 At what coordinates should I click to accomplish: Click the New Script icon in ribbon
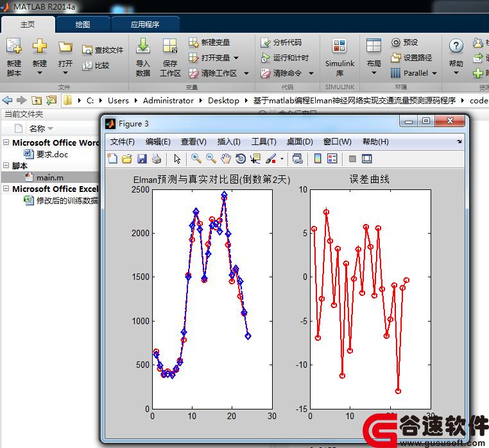14,46
